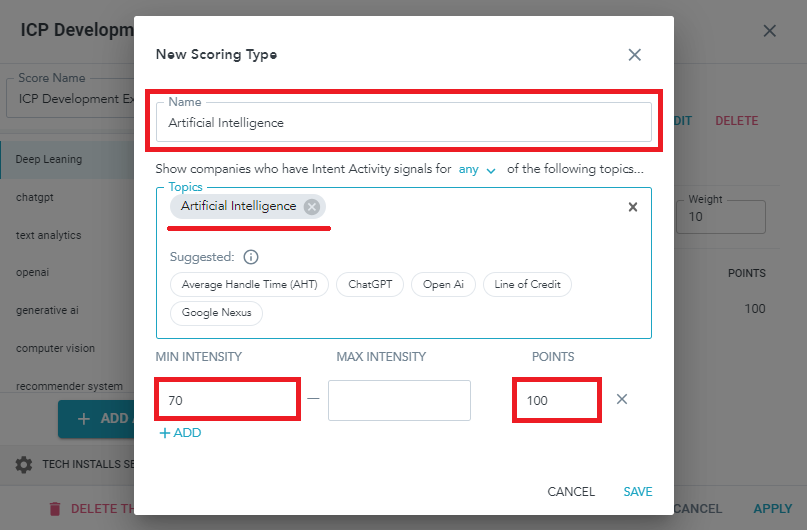Close the New Scoring Type dialog
Image resolution: width=807 pixels, height=530 pixels.
(634, 55)
